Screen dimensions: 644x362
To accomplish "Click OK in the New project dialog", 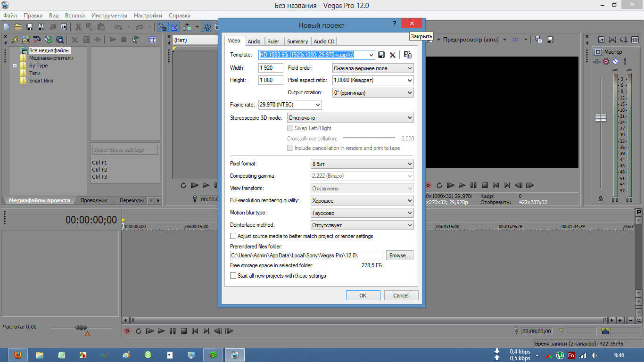I will click(x=363, y=296).
